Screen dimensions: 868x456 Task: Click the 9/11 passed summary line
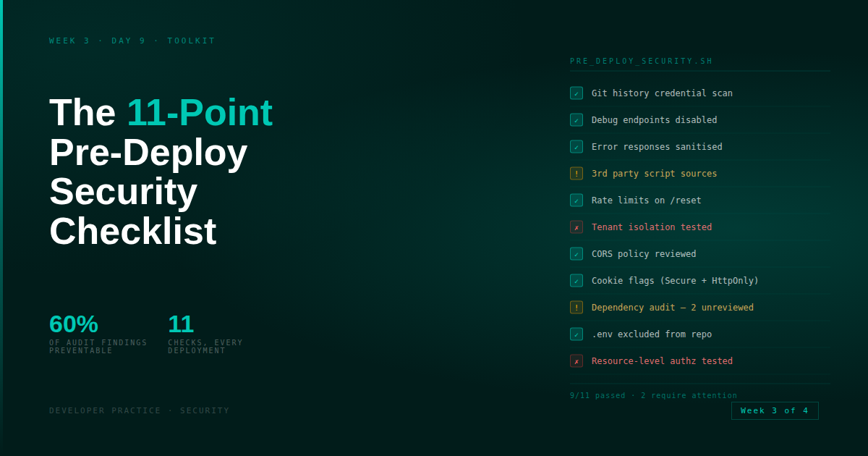click(653, 396)
